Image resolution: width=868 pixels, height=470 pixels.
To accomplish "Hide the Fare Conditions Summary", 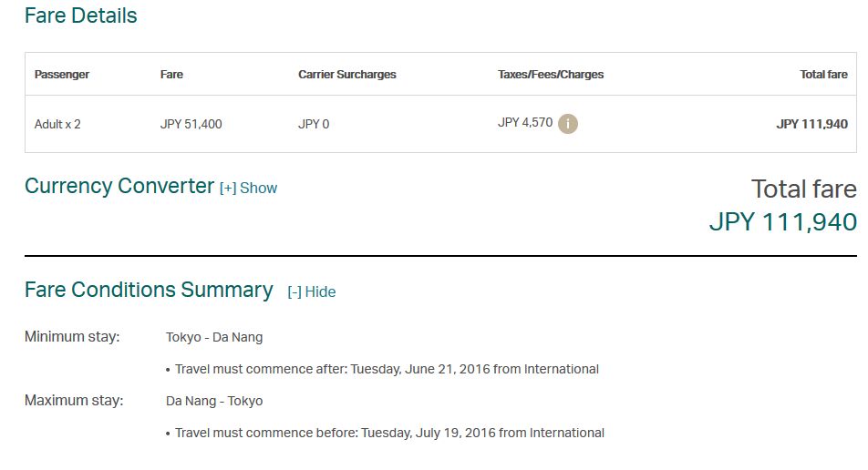I will coord(312,292).
